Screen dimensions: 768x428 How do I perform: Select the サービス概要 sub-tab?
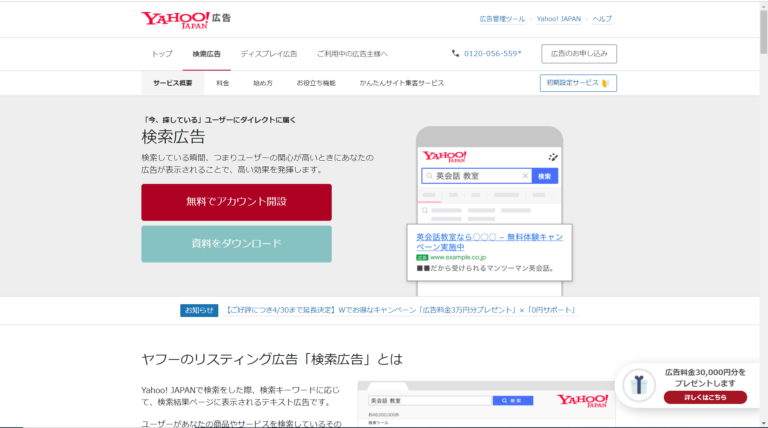[x=172, y=83]
